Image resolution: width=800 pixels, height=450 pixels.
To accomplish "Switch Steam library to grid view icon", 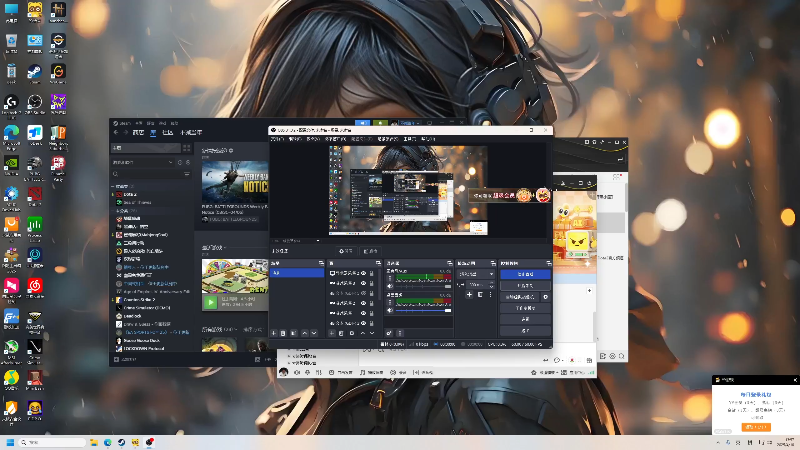I will pyautogui.click(x=187, y=148).
